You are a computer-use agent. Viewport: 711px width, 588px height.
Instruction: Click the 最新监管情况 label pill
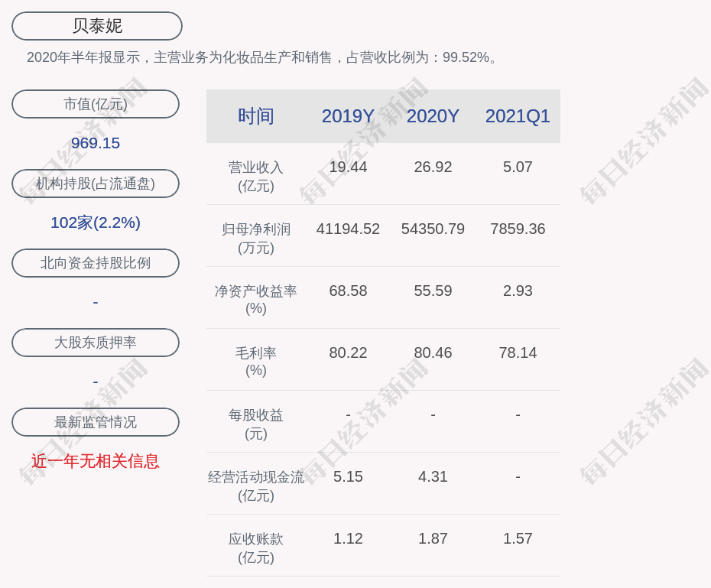tap(96, 422)
